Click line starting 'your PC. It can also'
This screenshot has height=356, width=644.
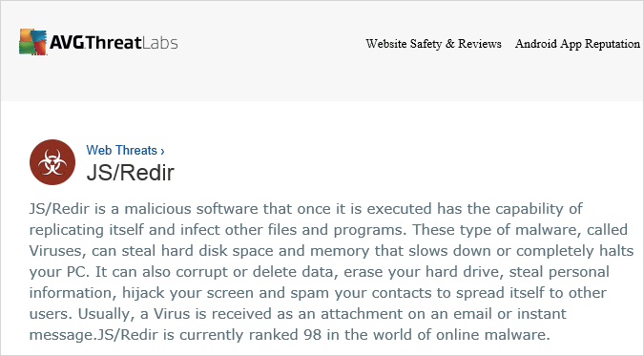[x=319, y=272]
